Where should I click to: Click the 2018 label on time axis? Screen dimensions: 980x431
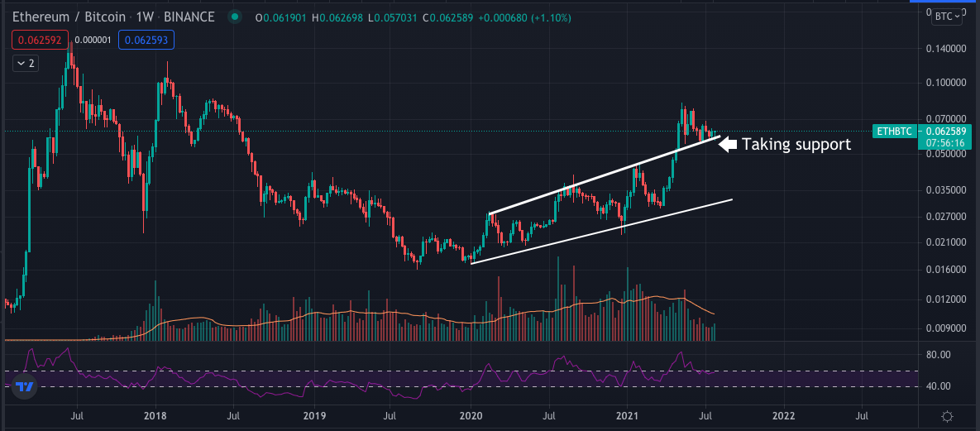click(x=155, y=415)
